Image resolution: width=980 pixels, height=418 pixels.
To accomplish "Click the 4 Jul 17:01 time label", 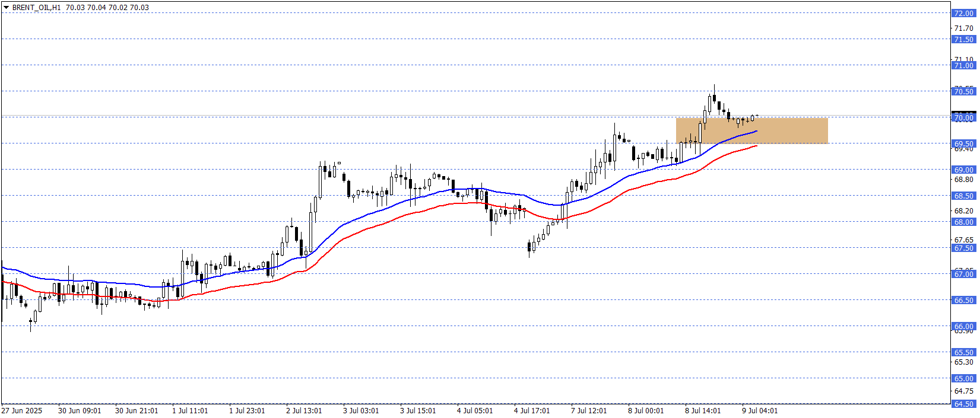I will point(532,410).
